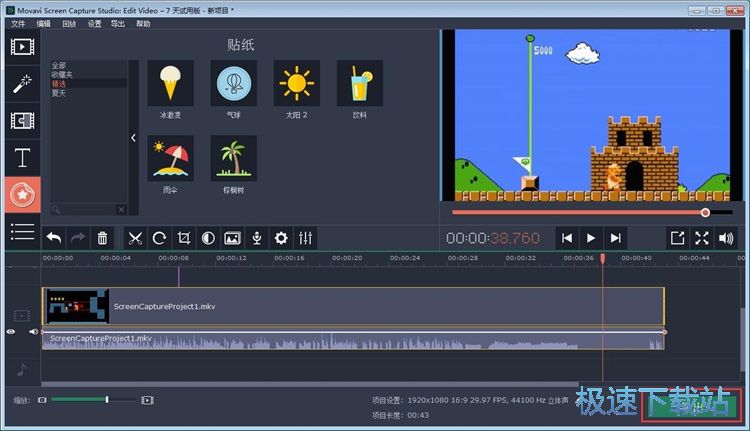Screen dimensions: 750x431
Task: Open the 设置 menu
Action: 95,23
